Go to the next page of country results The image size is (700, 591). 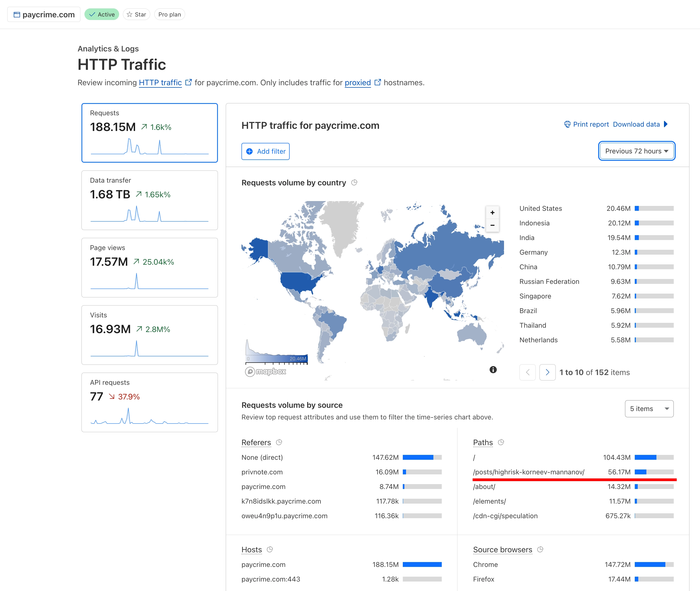(547, 372)
